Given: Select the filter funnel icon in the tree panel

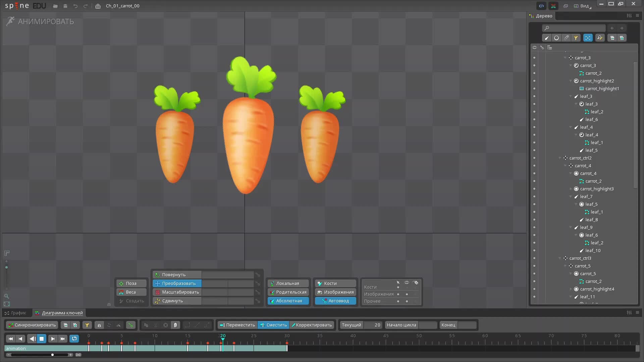Looking at the screenshot, I should pos(576,38).
